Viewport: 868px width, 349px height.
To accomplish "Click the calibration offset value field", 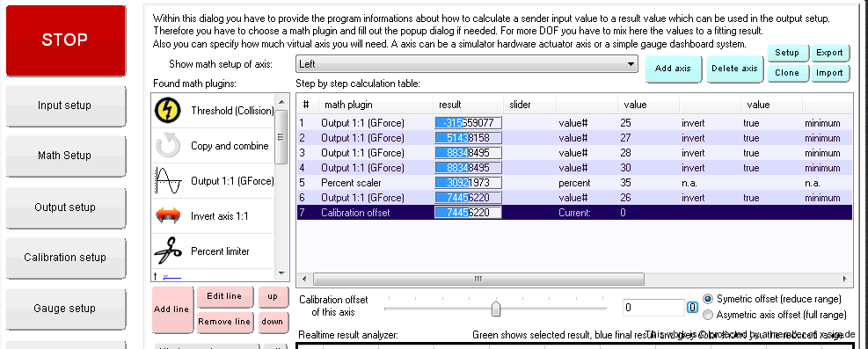I will (x=653, y=308).
